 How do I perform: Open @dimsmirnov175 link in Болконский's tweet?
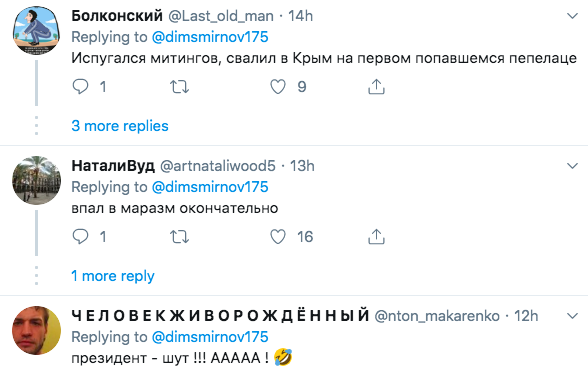point(210,37)
